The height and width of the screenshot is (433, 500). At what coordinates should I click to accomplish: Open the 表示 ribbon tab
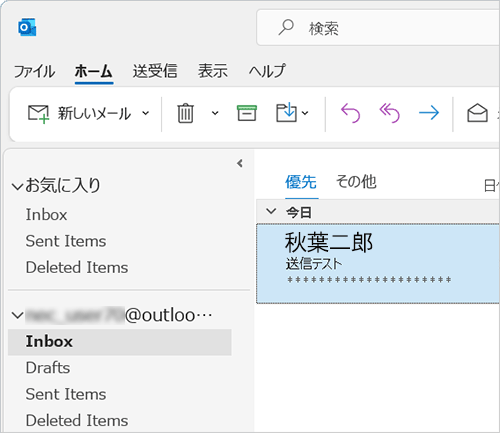click(213, 71)
